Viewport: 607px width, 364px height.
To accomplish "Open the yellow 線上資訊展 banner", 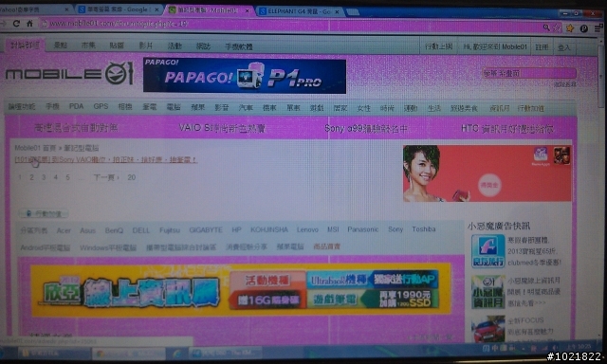I will tap(240, 290).
